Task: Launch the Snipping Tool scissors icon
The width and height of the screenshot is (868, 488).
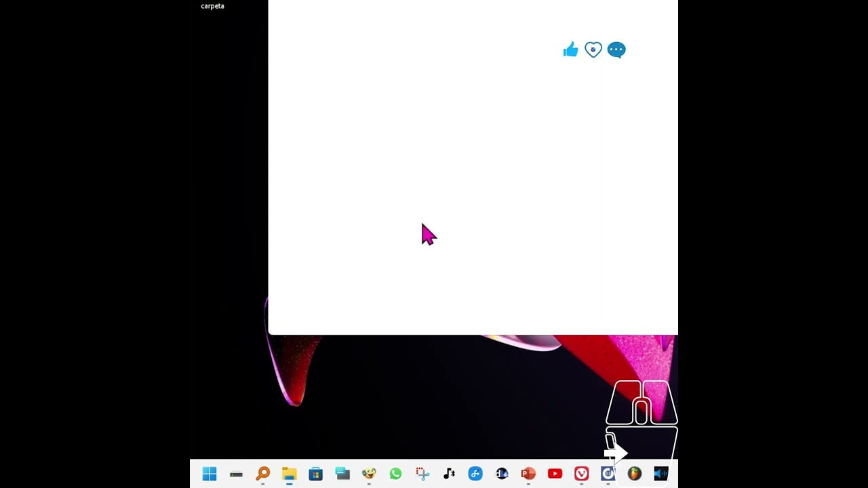Action: 422,474
